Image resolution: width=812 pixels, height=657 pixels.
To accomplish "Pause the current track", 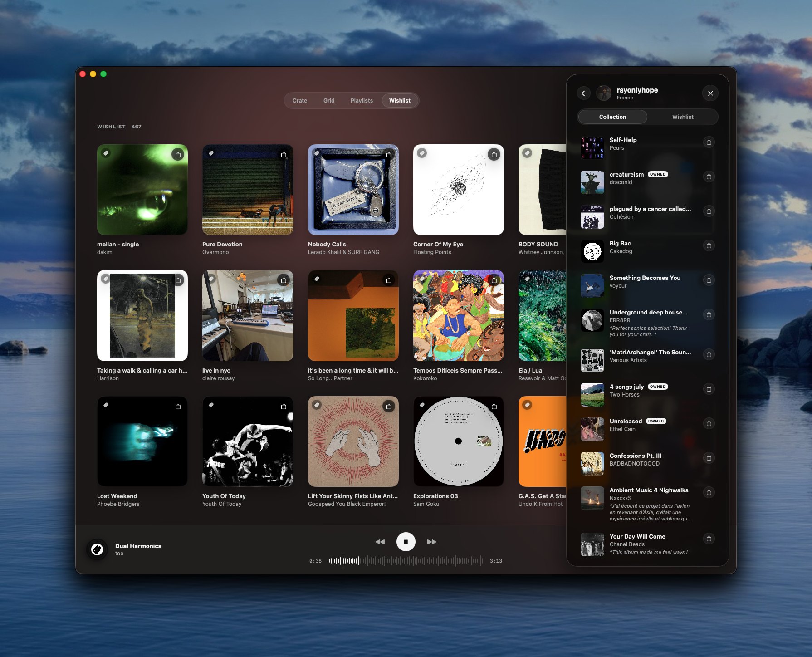I will point(406,542).
